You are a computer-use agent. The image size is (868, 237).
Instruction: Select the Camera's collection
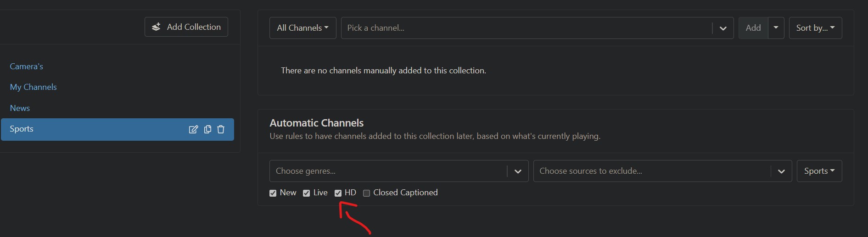click(27, 66)
